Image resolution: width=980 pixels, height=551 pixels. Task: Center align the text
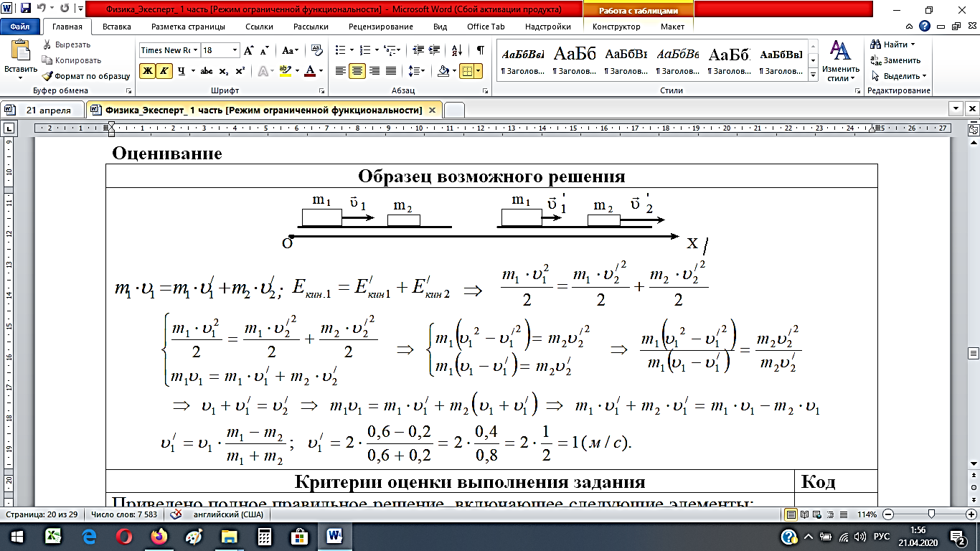click(x=357, y=70)
